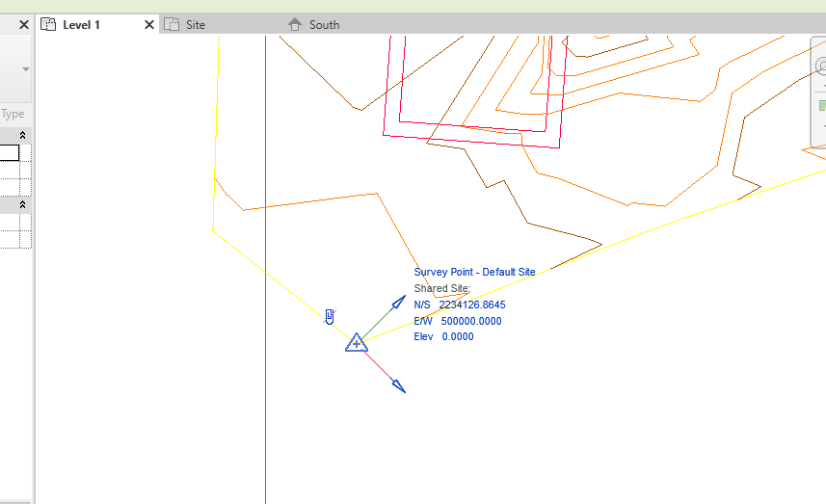Click the blue arrow on the green axis
The image size is (826, 504).
coord(399,303)
